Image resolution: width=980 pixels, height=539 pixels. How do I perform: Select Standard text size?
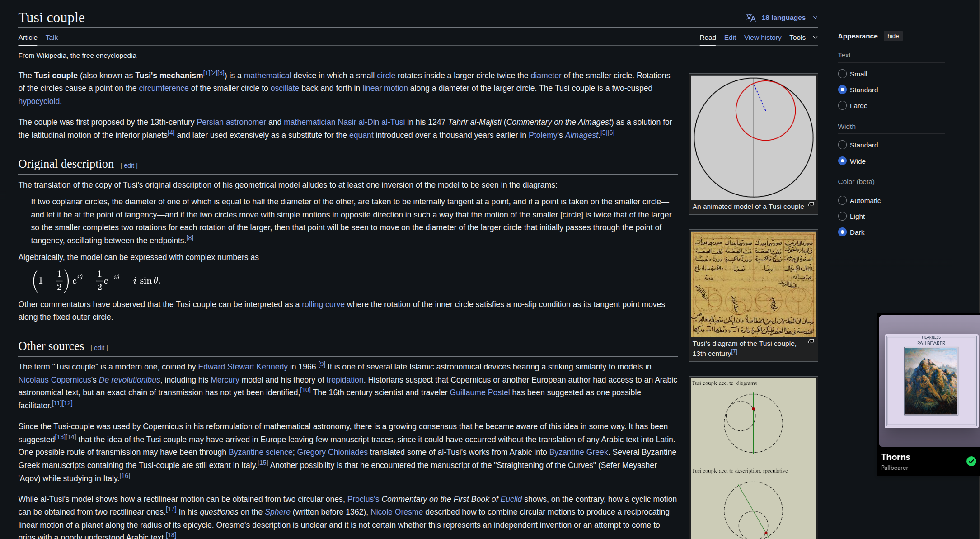click(842, 90)
